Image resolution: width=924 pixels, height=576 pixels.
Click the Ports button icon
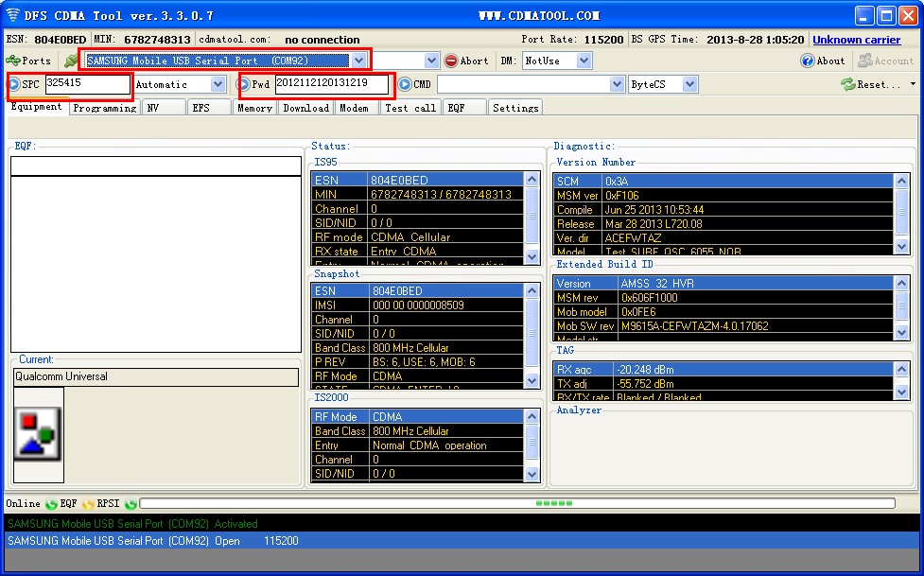point(13,61)
